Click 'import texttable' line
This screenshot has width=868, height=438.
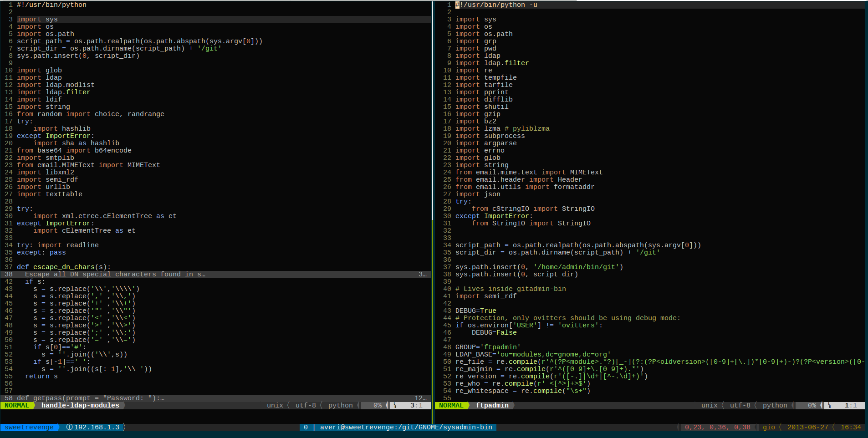[50, 194]
